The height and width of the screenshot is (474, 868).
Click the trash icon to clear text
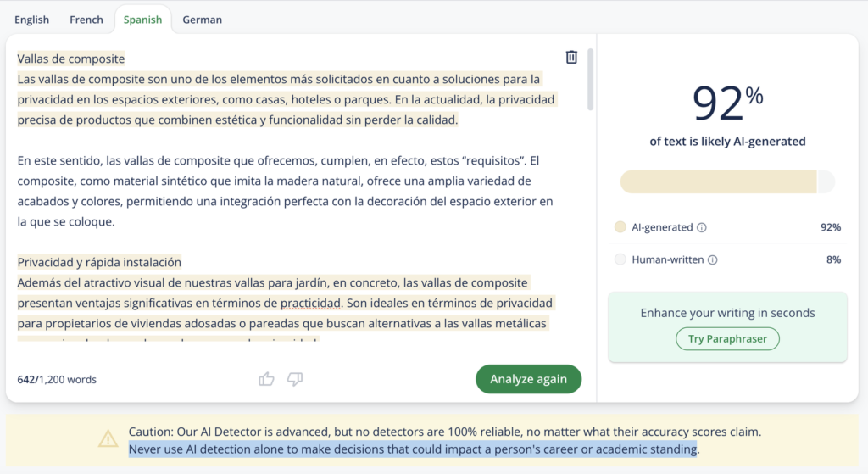pyautogui.click(x=571, y=58)
